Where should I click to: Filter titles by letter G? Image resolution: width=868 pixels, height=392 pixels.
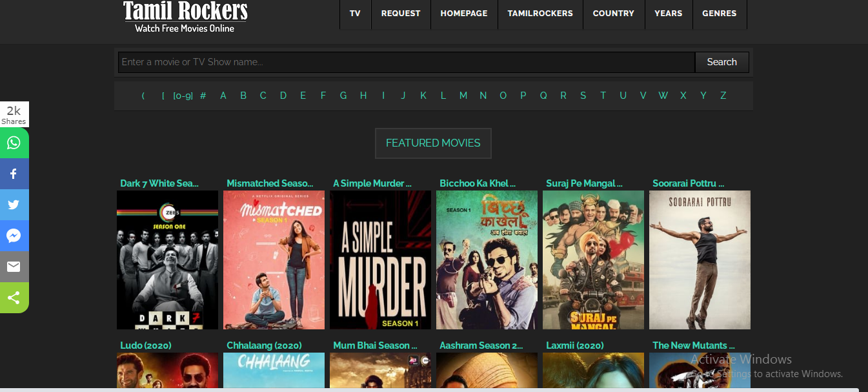343,96
